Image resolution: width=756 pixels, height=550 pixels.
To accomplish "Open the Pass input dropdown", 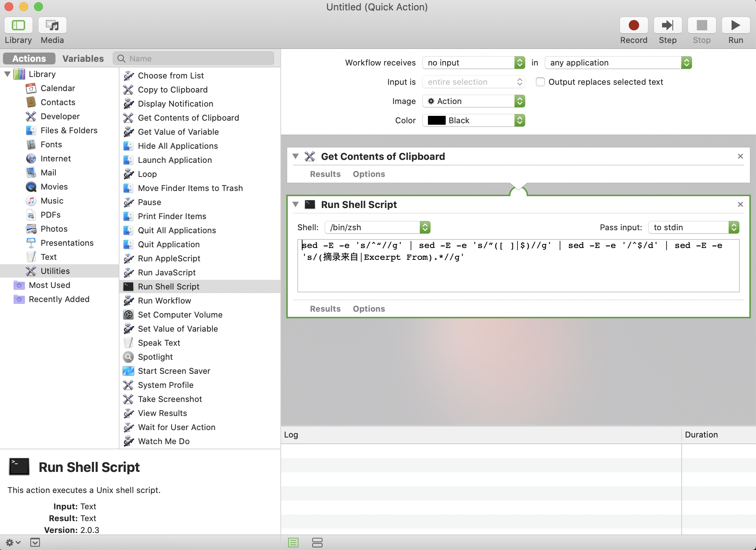I will [x=693, y=227].
